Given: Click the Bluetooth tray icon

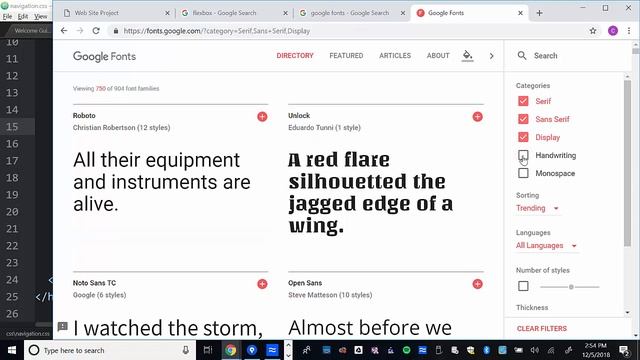Looking at the screenshot, I should point(487,350).
